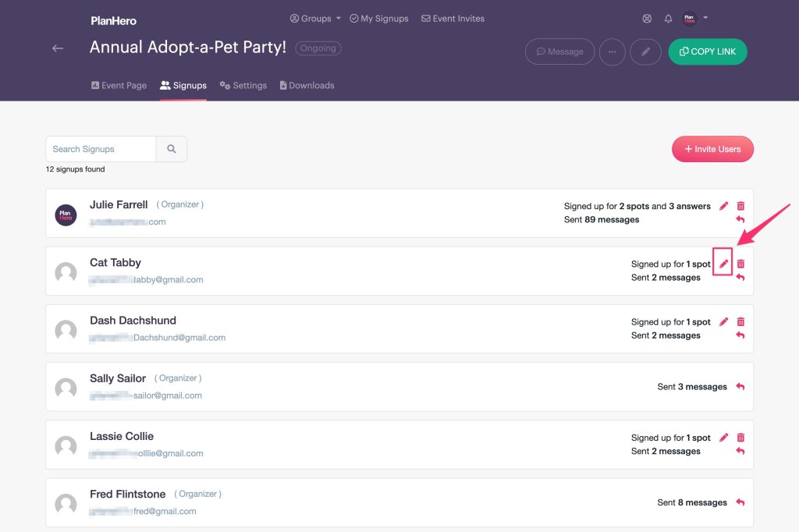Delete Dash Dachshund's signup with trash icon
Viewport: 799px width, 532px height.
pyautogui.click(x=740, y=321)
